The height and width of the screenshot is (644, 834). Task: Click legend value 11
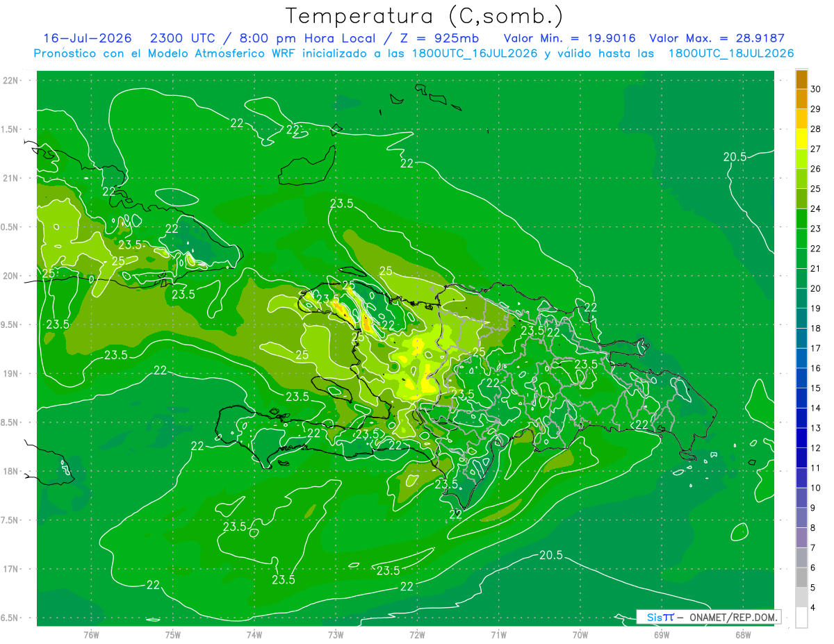815,468
